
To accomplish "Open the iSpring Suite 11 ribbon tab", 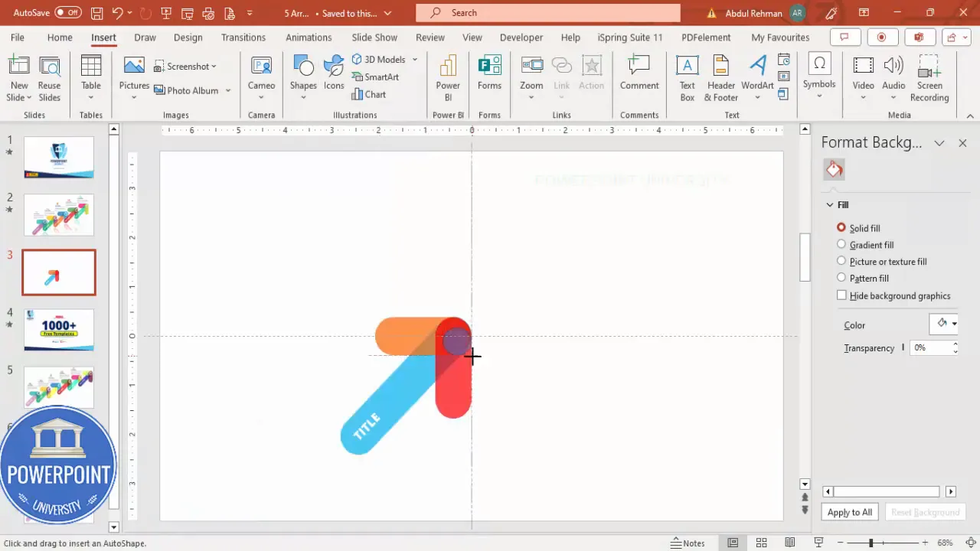I will pyautogui.click(x=629, y=37).
